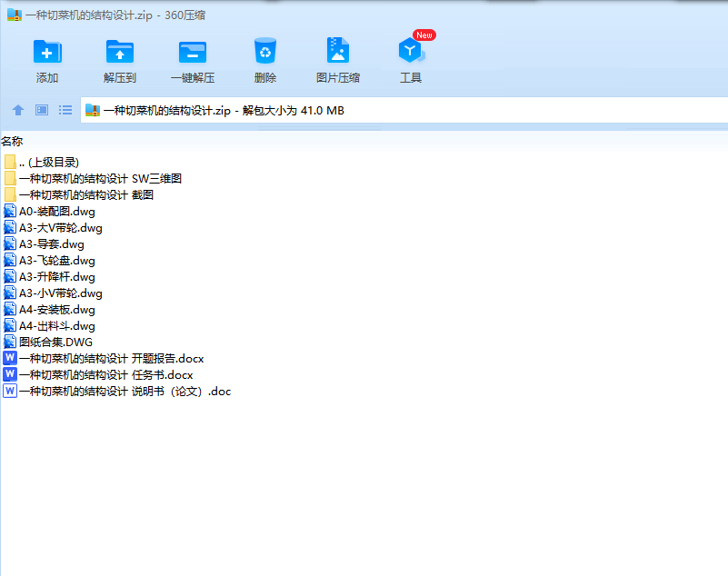The image size is (728, 576).
Task: Click the 名称 column header
Action: coord(12,141)
